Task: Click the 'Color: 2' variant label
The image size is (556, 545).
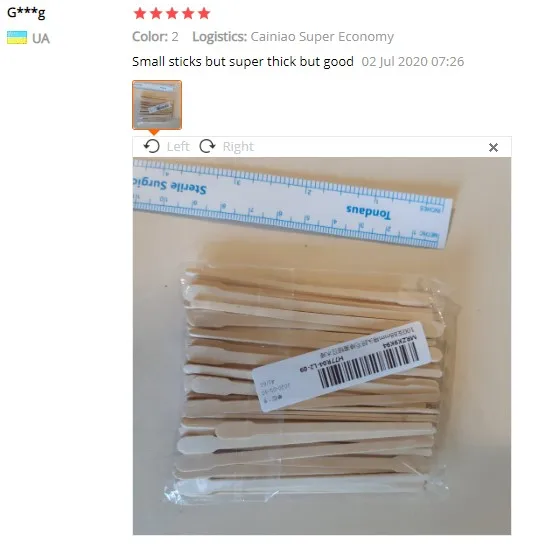Action: click(155, 37)
